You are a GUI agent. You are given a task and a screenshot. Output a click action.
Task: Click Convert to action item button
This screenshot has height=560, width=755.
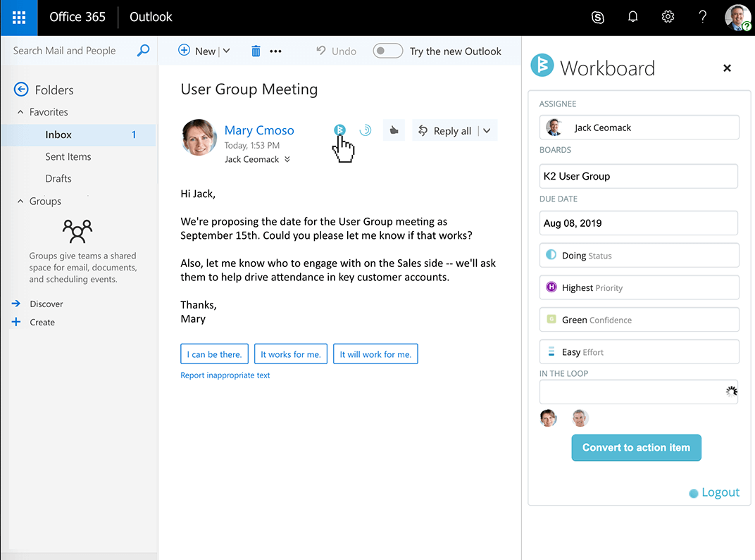click(636, 448)
